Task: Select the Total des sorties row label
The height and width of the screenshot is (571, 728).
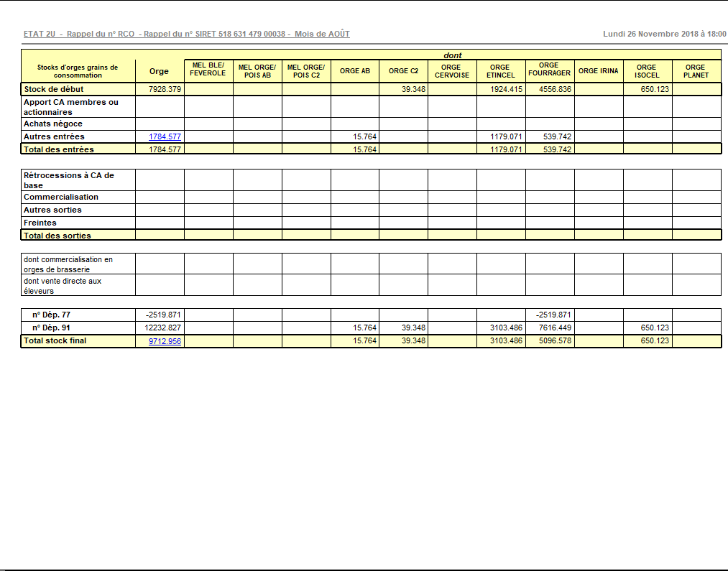Action: (57, 236)
